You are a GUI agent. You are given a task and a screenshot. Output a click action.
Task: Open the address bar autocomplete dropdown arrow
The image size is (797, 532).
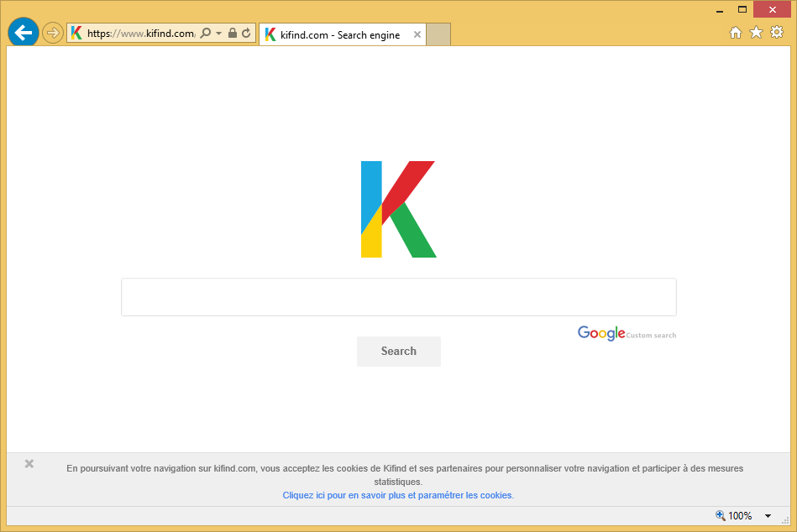219,34
